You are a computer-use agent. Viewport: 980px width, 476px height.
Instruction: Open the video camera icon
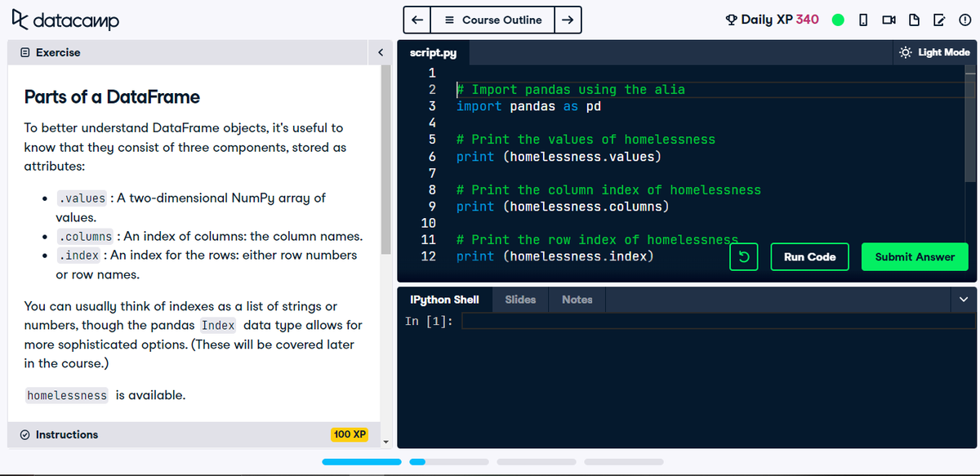[x=889, y=20]
